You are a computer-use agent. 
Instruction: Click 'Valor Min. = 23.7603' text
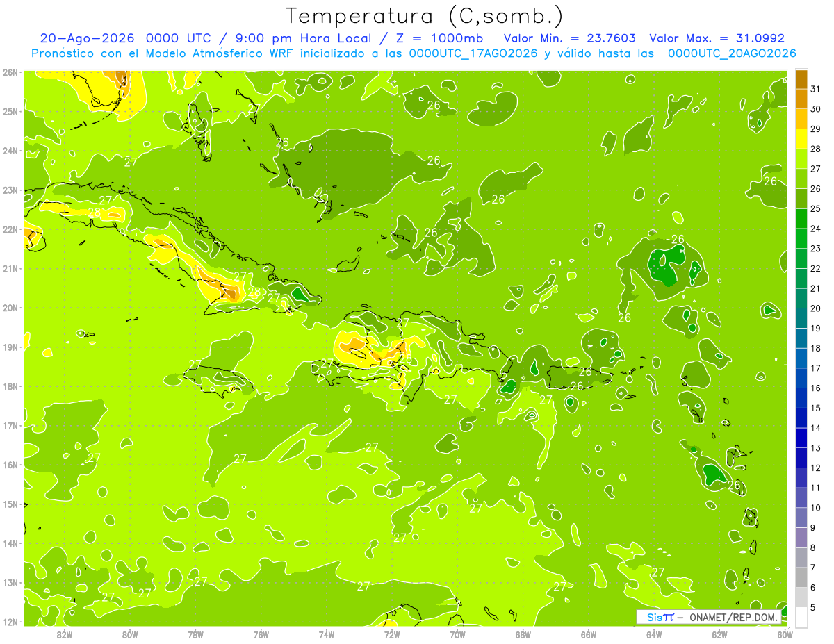click(x=569, y=38)
